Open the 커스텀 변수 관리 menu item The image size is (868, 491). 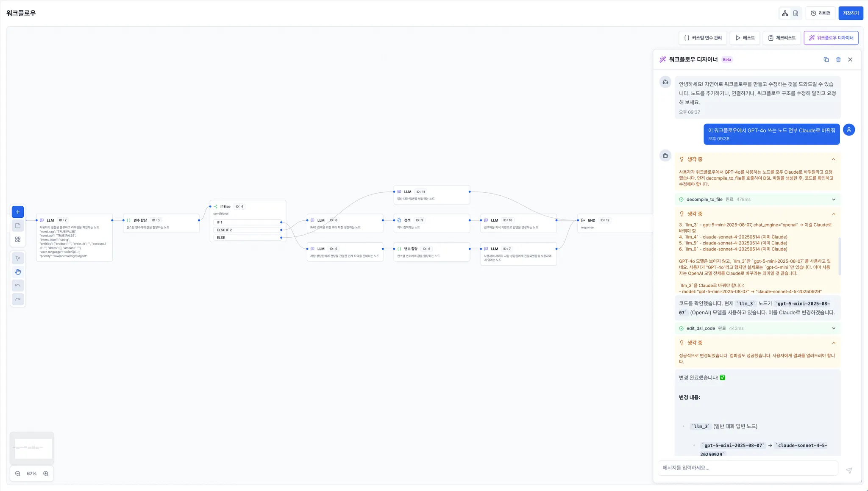click(703, 38)
